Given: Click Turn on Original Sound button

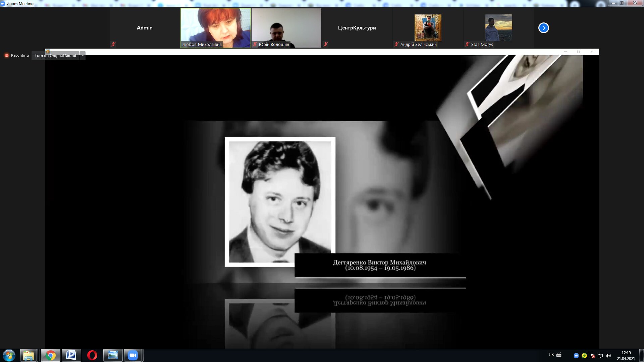Looking at the screenshot, I should (55, 56).
